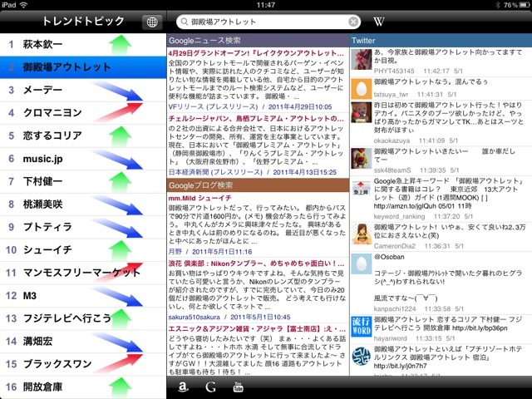Select trend topic 2 御殿場アウトレット
The width and height of the screenshot is (532, 399).
[x=83, y=67]
